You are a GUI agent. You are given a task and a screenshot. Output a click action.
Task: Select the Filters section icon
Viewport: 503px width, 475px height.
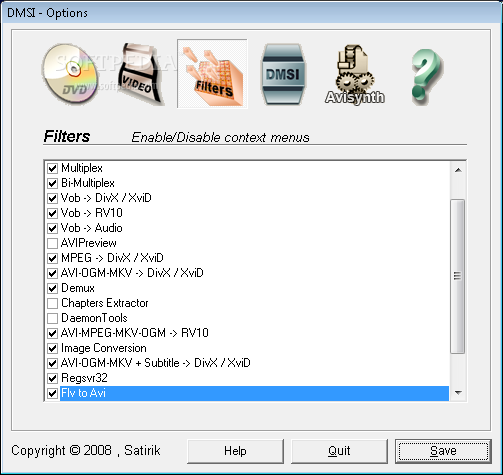point(212,74)
